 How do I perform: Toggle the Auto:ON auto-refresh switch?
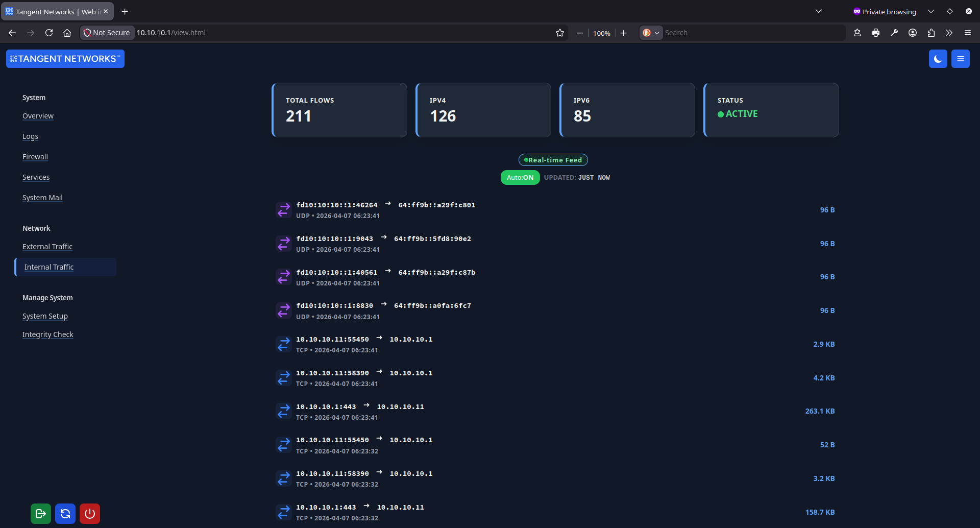[520, 177]
